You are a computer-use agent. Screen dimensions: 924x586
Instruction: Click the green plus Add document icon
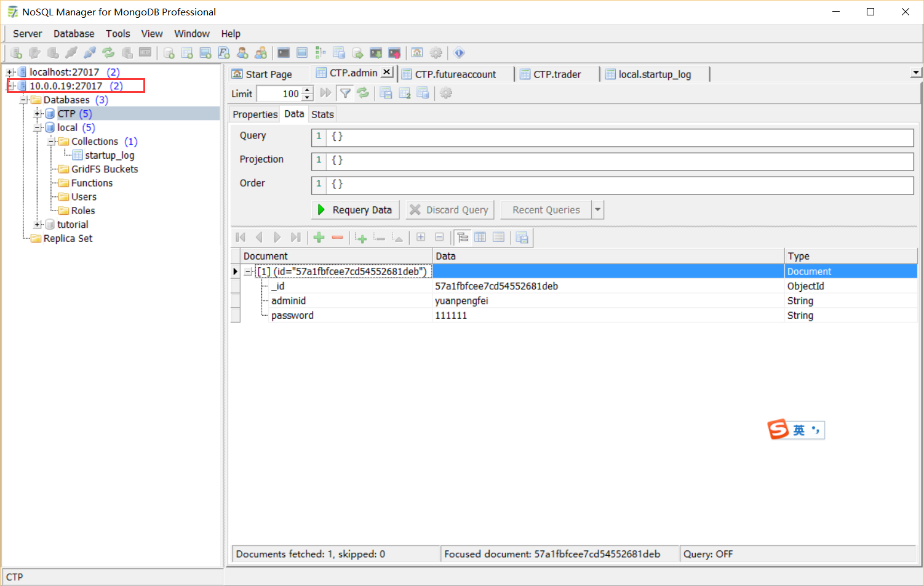(319, 238)
